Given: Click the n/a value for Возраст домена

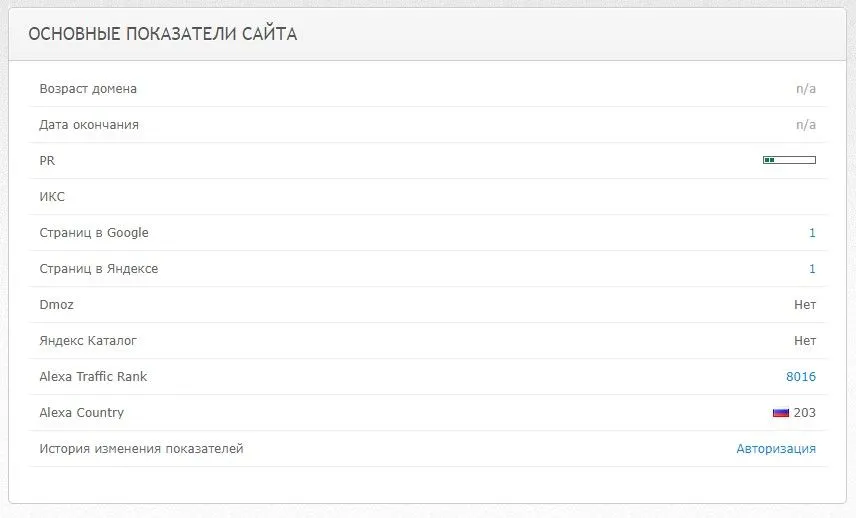Looking at the screenshot, I should [x=806, y=88].
